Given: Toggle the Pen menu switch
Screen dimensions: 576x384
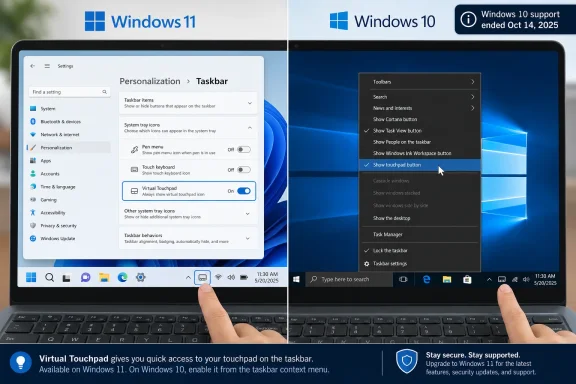Looking at the screenshot, I should click(x=244, y=150).
